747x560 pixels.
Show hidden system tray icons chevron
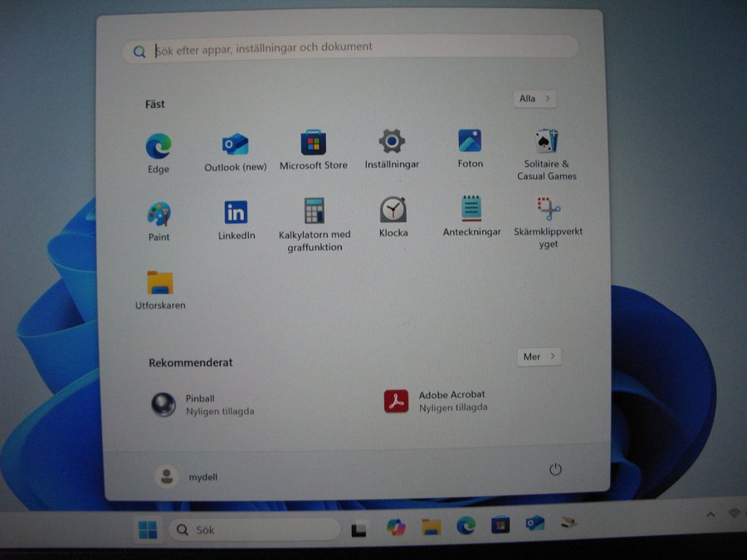(x=710, y=515)
